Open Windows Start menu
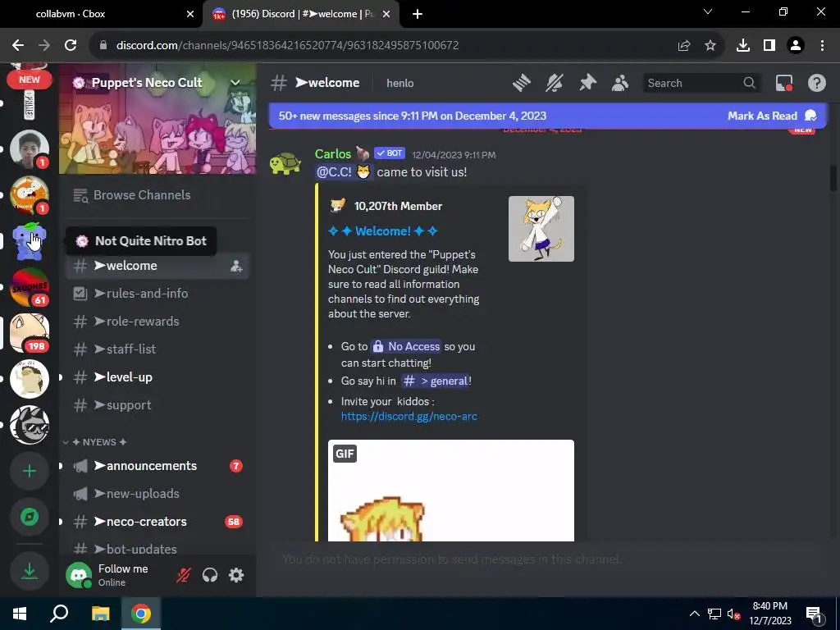The height and width of the screenshot is (630, 840). [20, 614]
